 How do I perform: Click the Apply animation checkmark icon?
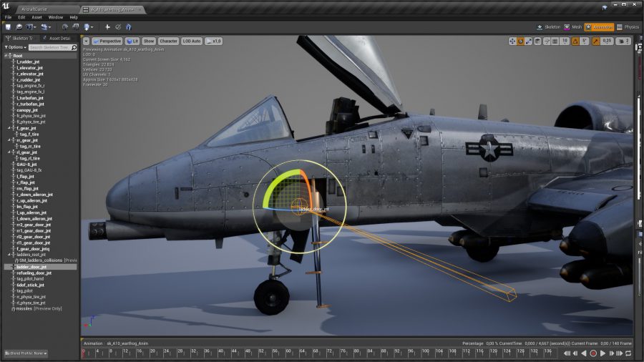coord(118,27)
